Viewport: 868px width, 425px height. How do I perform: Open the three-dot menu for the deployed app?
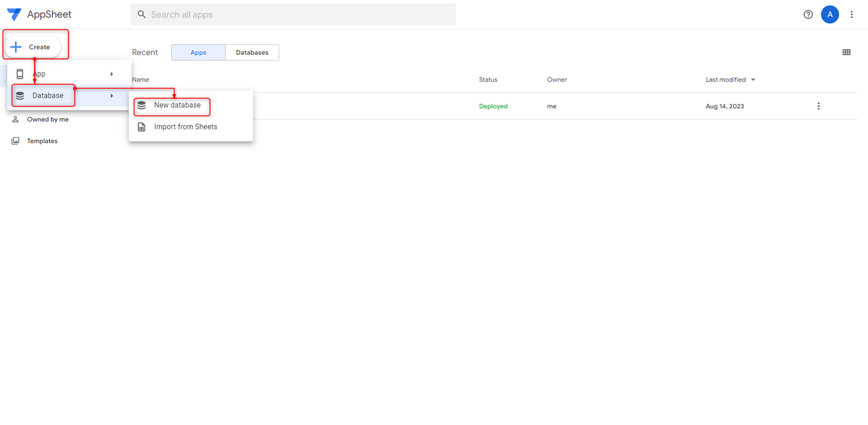click(818, 106)
